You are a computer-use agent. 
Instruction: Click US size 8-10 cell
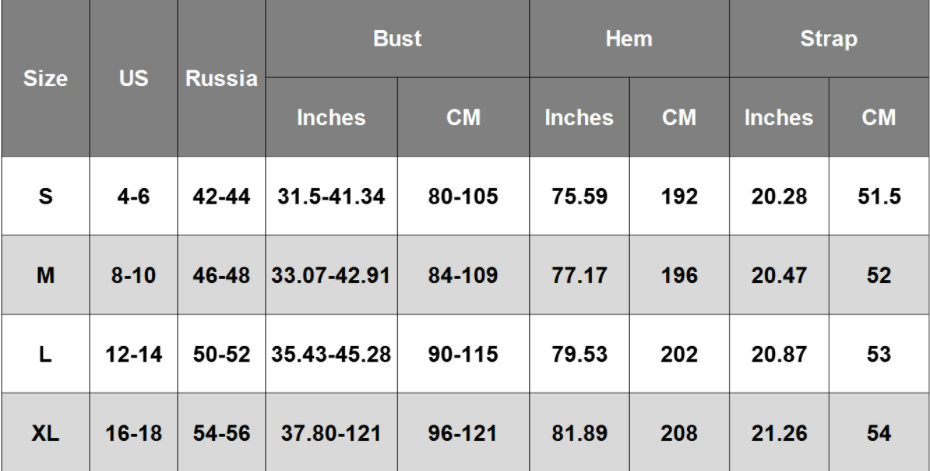(x=133, y=276)
